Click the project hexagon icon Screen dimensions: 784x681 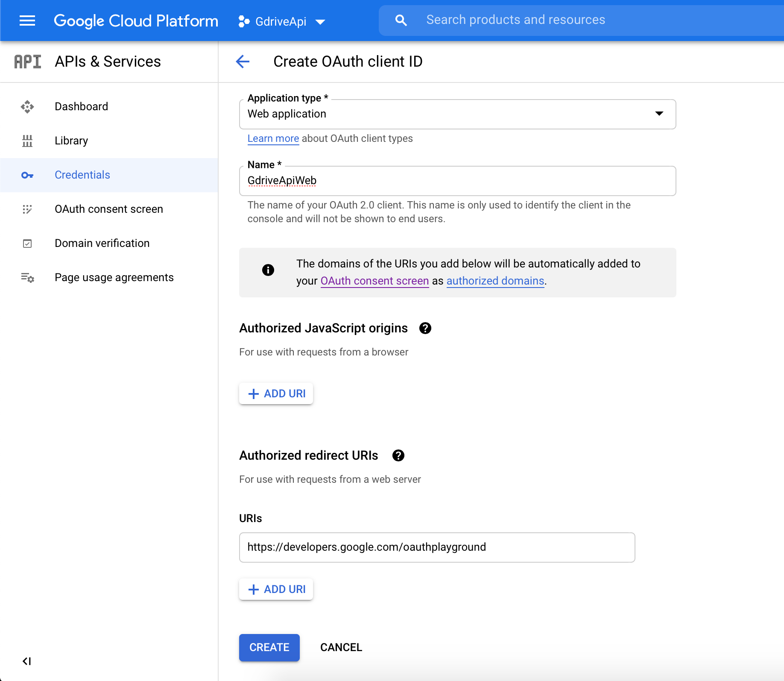(244, 21)
